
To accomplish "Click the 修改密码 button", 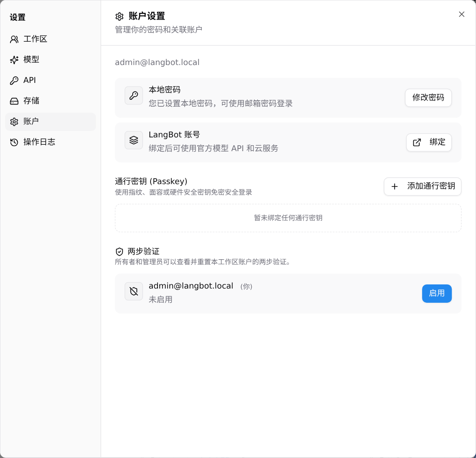I will click(428, 98).
